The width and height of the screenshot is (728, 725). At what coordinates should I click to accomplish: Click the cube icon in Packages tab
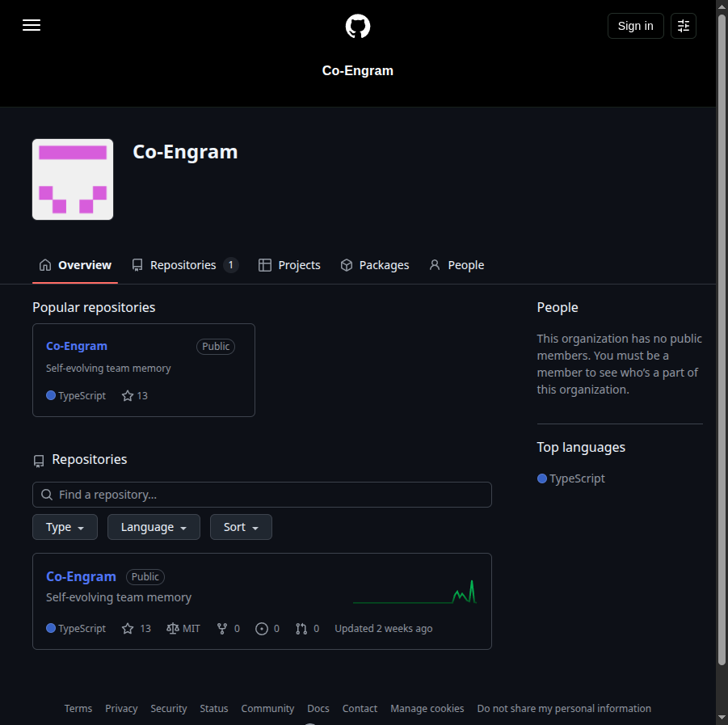click(x=347, y=265)
